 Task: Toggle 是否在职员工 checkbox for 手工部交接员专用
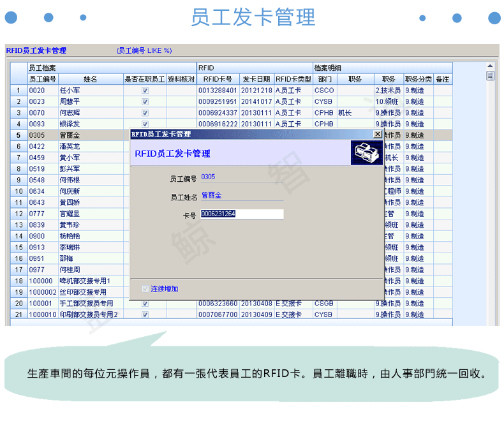(x=145, y=304)
